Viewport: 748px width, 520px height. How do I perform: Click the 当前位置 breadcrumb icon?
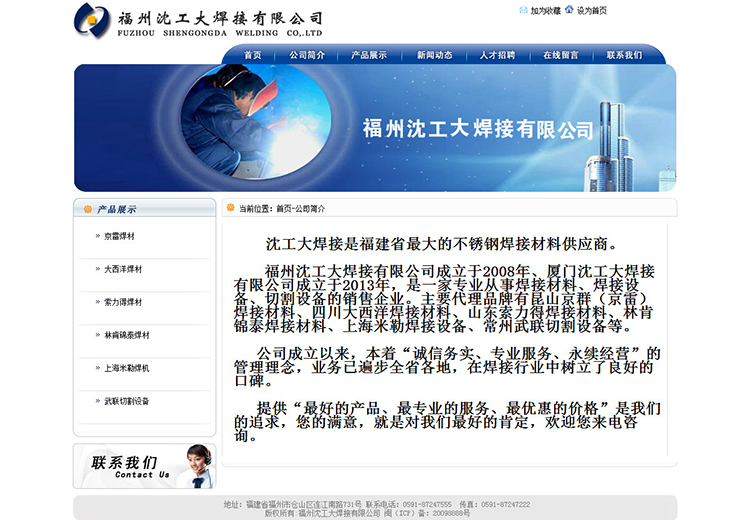coord(231,208)
